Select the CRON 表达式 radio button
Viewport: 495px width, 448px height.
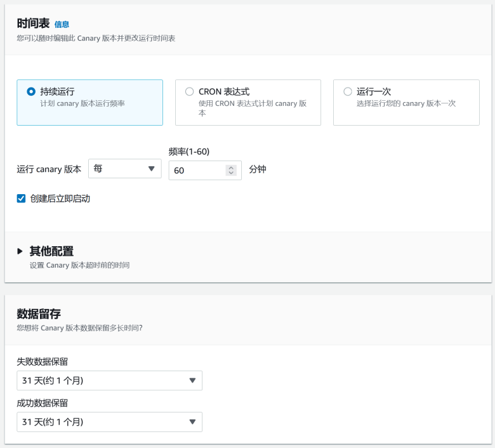tap(189, 91)
